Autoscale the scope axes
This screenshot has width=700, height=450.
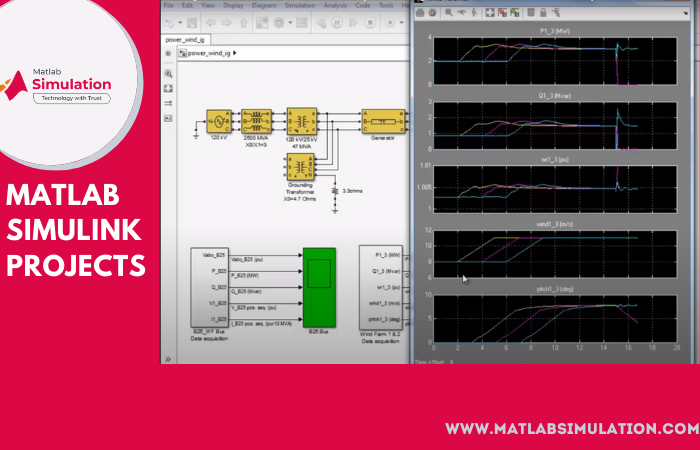coord(490,13)
